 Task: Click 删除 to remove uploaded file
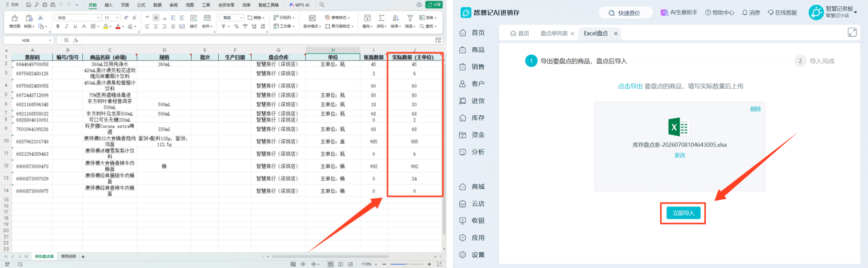click(755, 109)
